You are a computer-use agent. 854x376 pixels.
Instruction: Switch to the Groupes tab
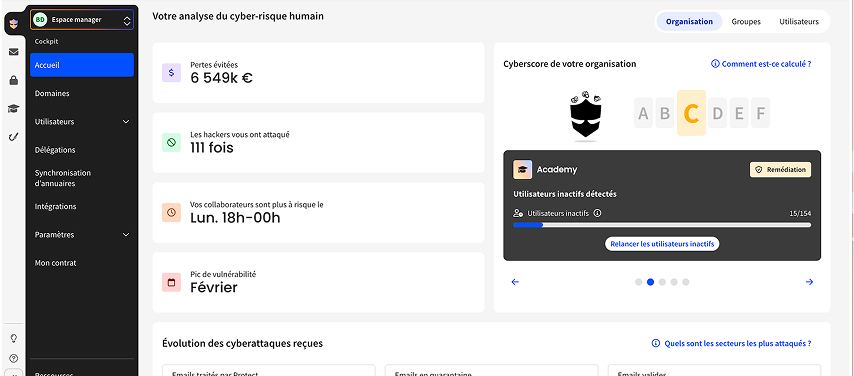point(746,22)
